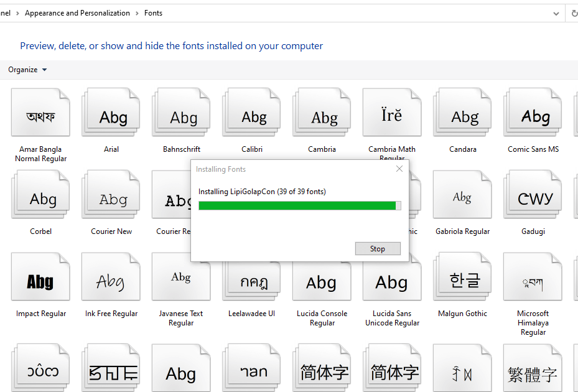Expand the address bar history dropdown
This screenshot has width=578, height=392.
556,13
